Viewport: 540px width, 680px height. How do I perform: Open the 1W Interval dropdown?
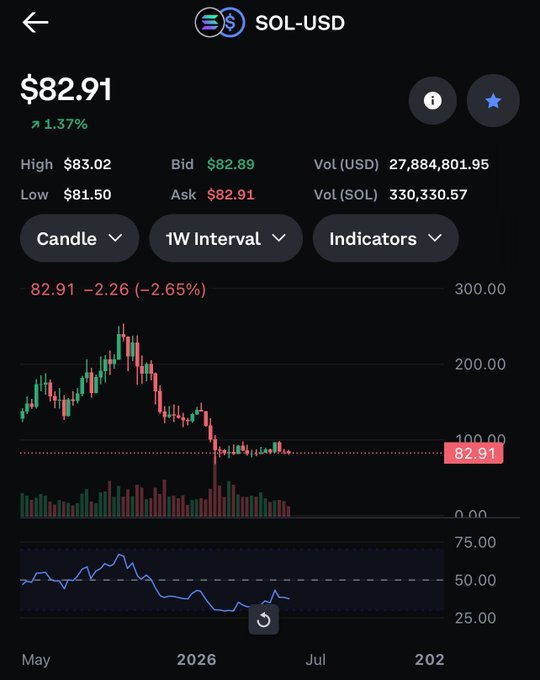click(226, 239)
